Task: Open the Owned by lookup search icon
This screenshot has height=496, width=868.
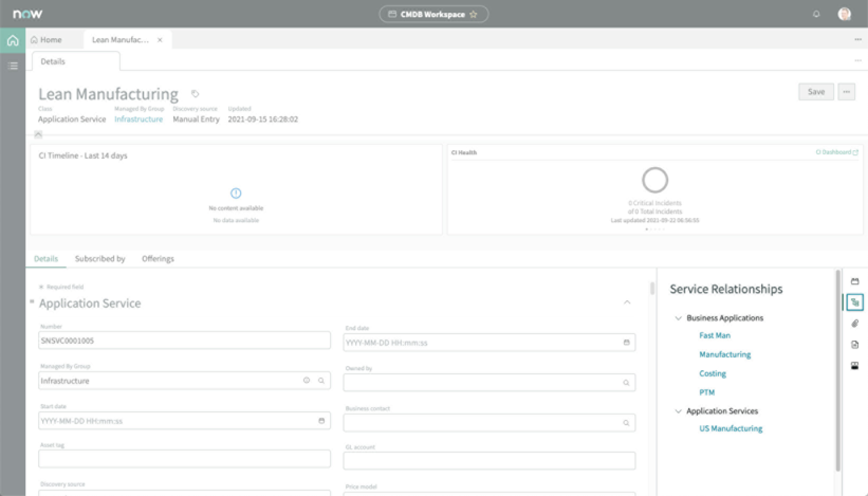Action: click(x=626, y=383)
